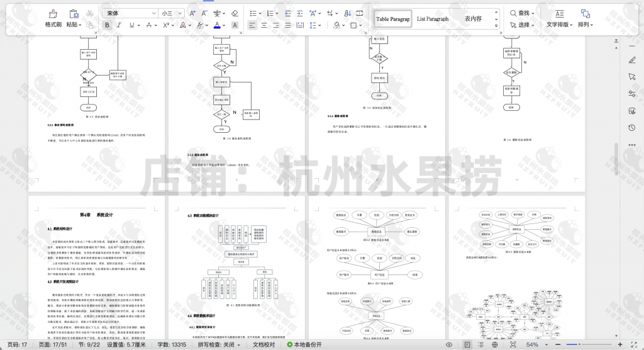The height and width of the screenshot is (350, 644).
Task: Justify the paragraph text
Action: click(x=288, y=25)
